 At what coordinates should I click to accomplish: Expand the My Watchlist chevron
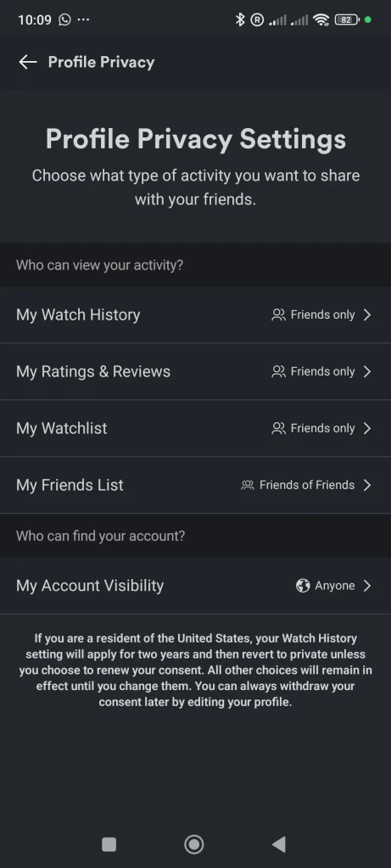[366, 428]
